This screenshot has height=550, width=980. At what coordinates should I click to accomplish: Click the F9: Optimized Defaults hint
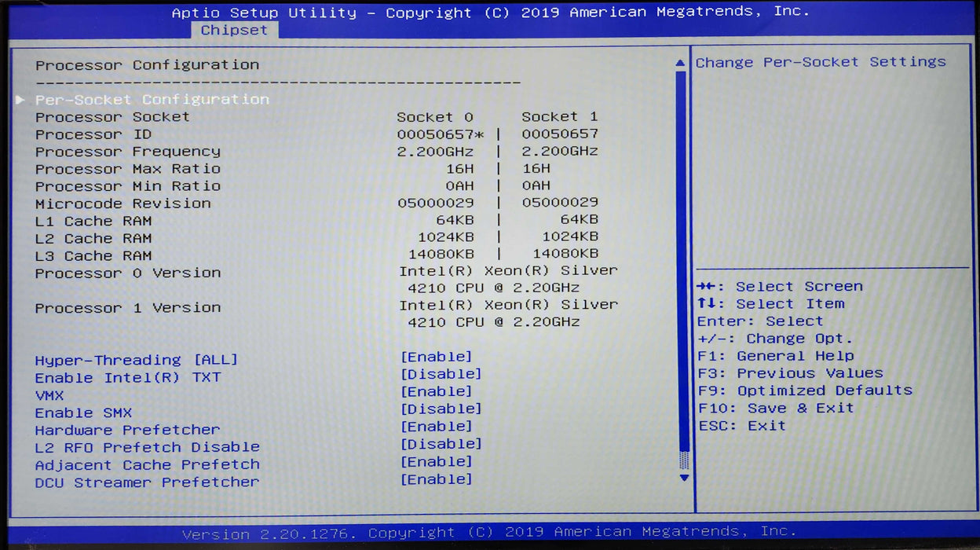804,390
